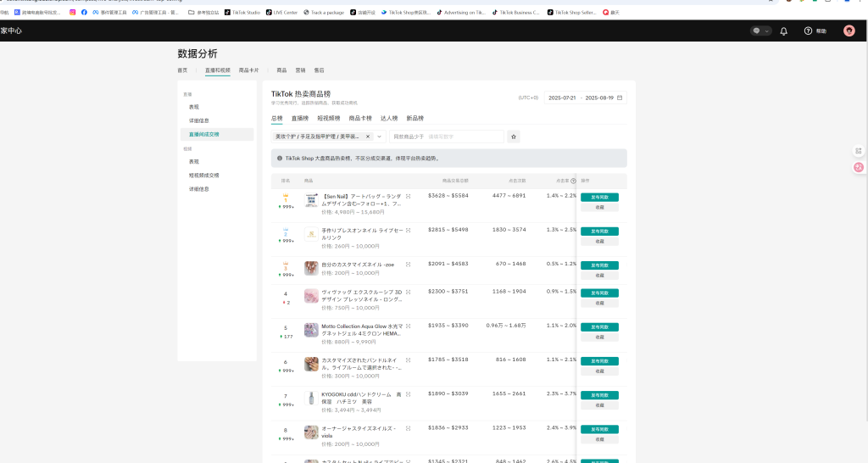Click the side floating feedback icon
Screen dimensions: 868x463
point(859,151)
